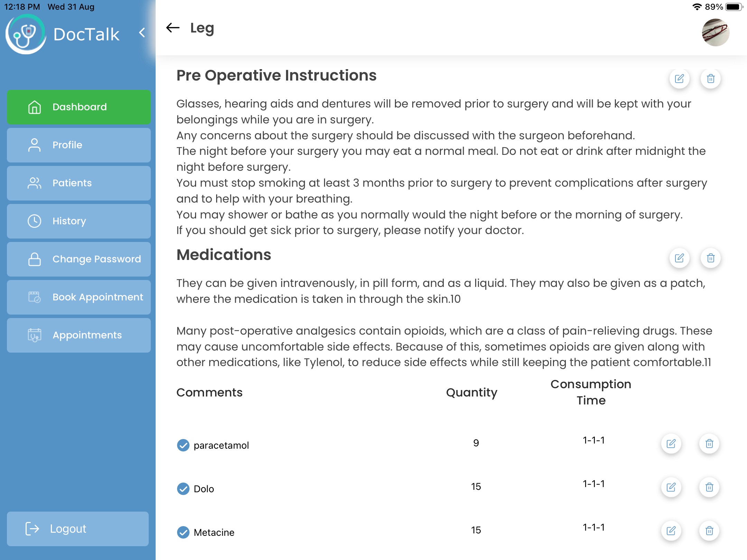Open the Patients menu item
Viewport: 747px width, 560px height.
click(79, 183)
